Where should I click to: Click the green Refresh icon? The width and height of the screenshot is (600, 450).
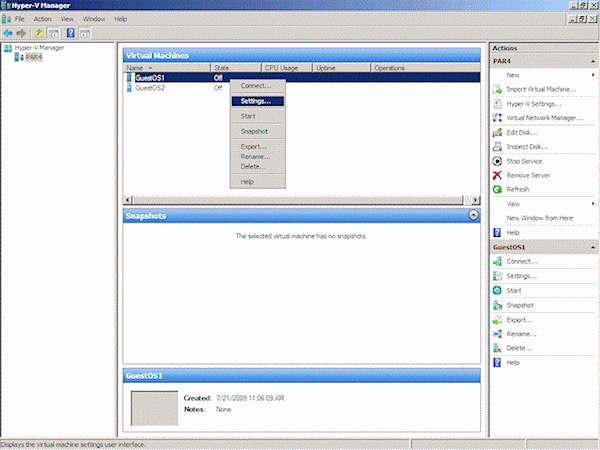click(497, 189)
